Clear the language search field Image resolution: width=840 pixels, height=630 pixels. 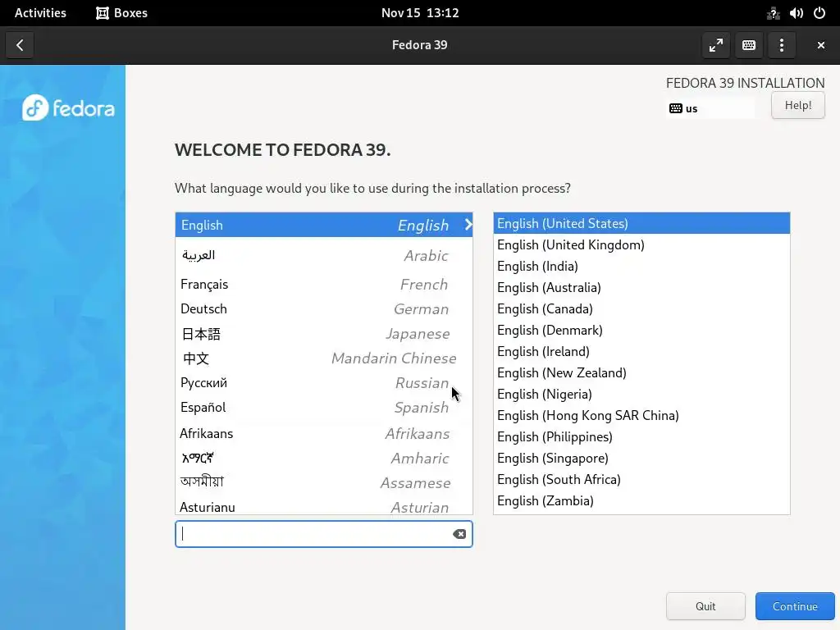point(459,534)
